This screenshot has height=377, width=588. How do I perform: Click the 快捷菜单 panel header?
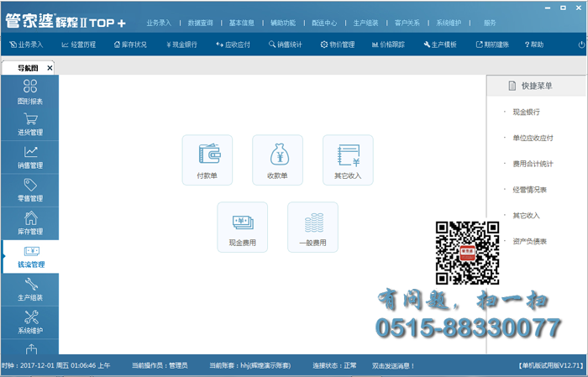pos(536,86)
